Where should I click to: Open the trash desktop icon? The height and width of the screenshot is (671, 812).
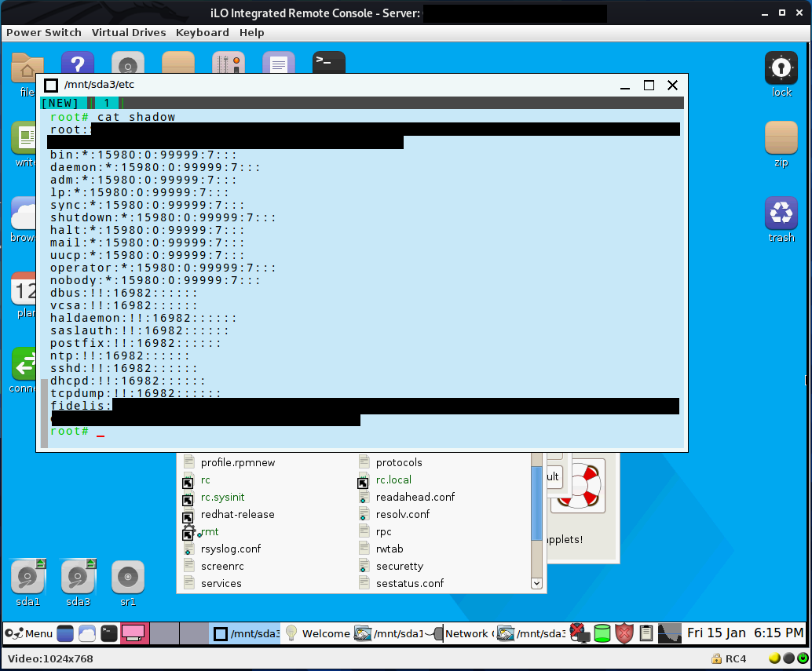[x=781, y=220]
